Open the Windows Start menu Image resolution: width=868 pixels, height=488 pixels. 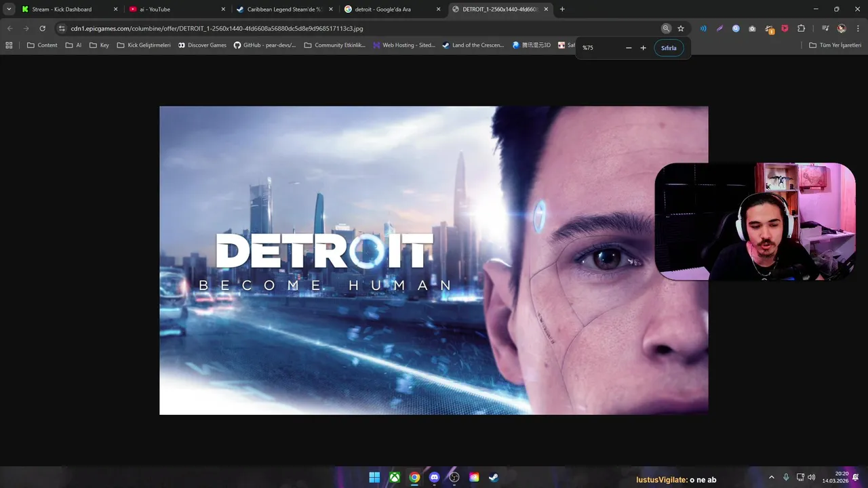[374, 477]
